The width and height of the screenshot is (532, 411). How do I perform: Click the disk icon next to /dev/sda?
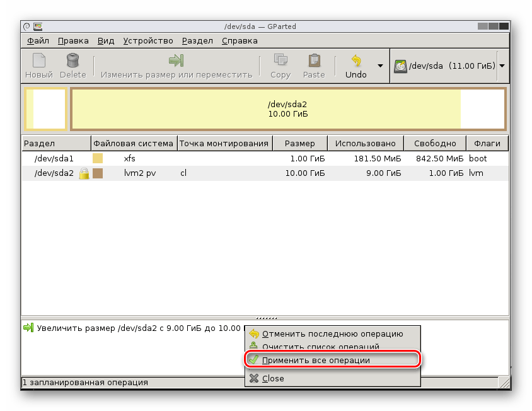coord(400,66)
